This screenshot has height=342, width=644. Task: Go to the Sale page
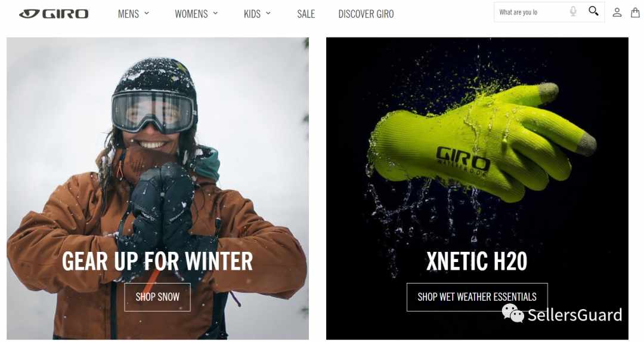point(306,14)
